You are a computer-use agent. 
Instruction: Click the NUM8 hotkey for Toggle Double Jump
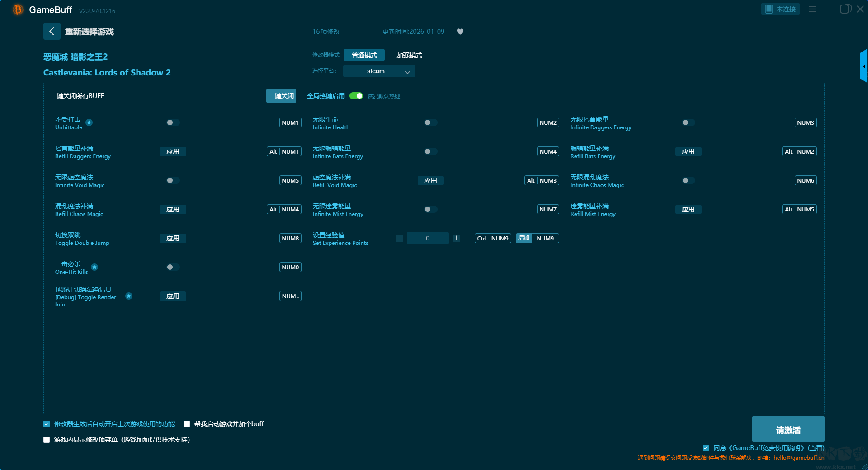[x=290, y=238]
